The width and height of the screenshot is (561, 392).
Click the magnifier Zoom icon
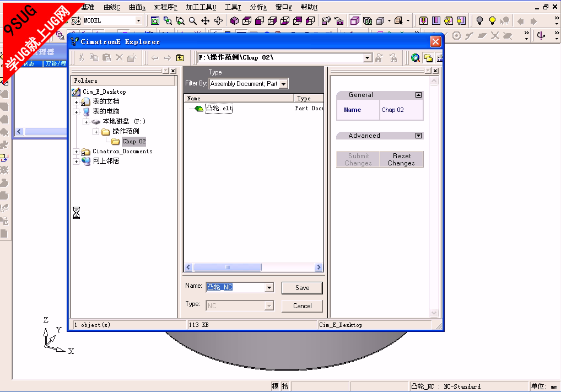(193, 21)
